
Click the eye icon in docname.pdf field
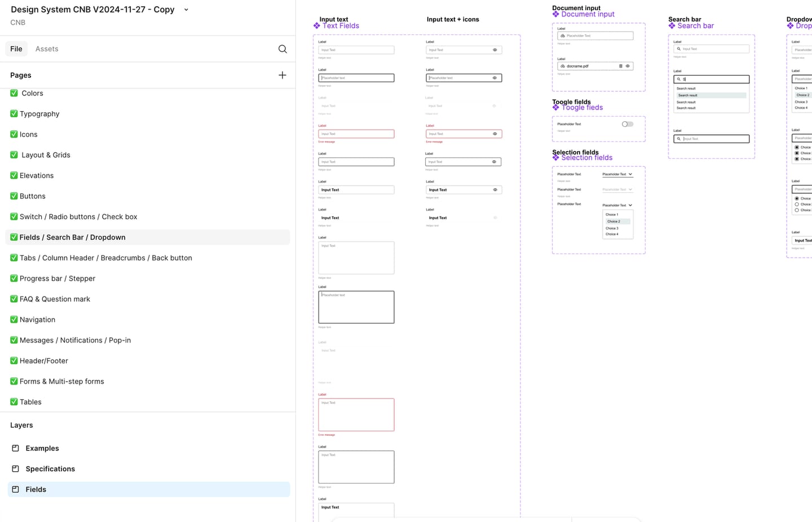pyautogui.click(x=628, y=66)
